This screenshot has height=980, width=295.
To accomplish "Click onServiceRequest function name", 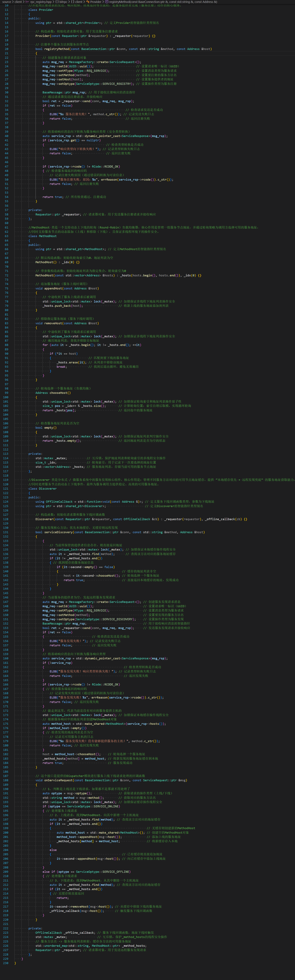I will [59, 780].
